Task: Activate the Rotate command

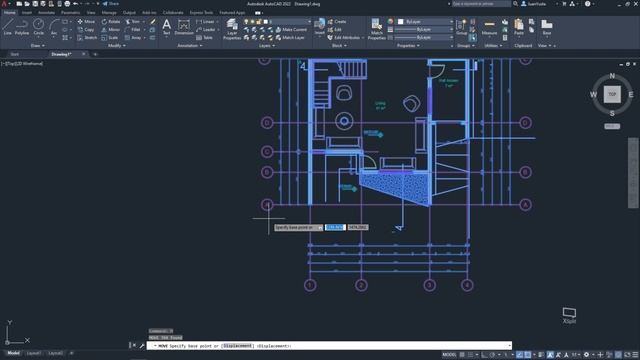Action: tap(111, 22)
